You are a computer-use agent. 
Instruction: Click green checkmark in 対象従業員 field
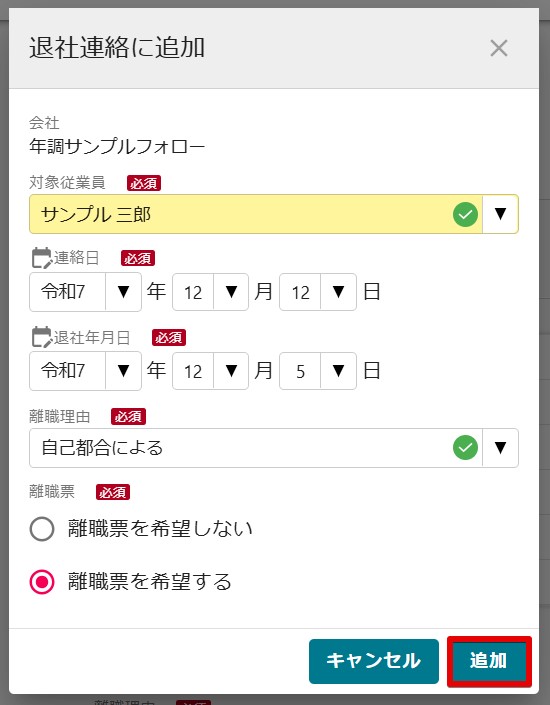tap(465, 214)
